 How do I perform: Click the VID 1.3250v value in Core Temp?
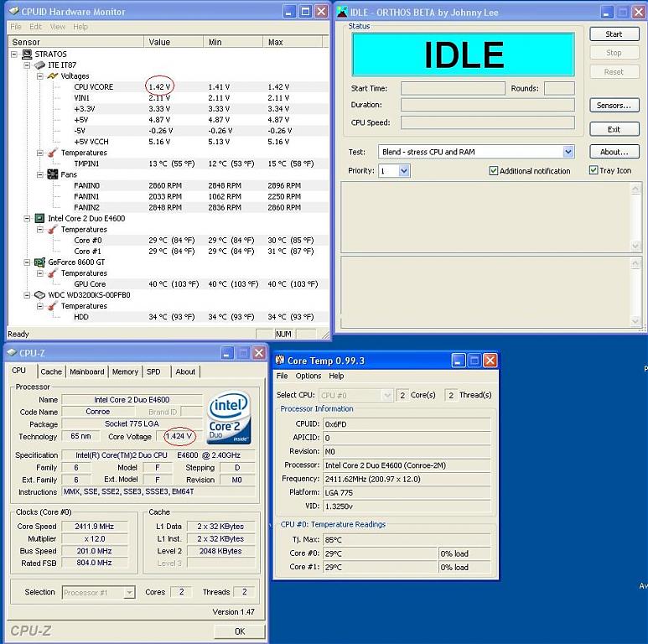point(407,506)
